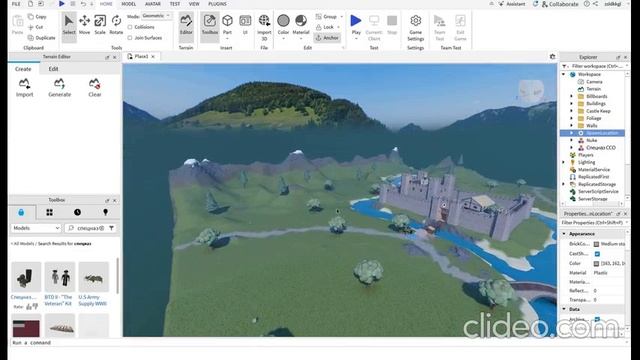
Task: Switch to the TEST ribbon tab
Action: (175, 4)
